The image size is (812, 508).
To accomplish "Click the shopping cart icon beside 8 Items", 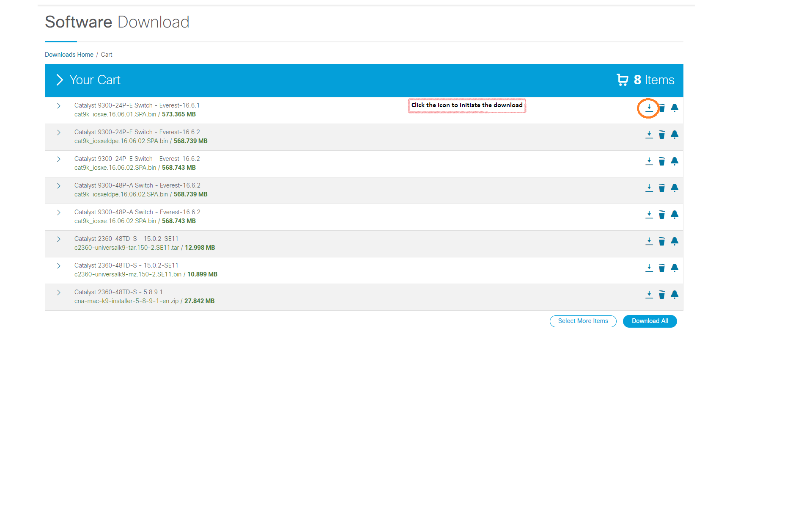I will point(623,80).
